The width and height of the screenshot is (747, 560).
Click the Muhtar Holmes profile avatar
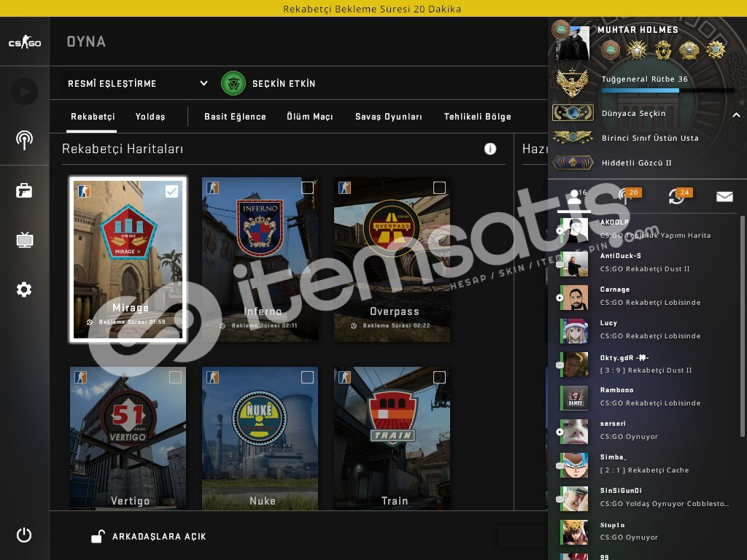573,43
